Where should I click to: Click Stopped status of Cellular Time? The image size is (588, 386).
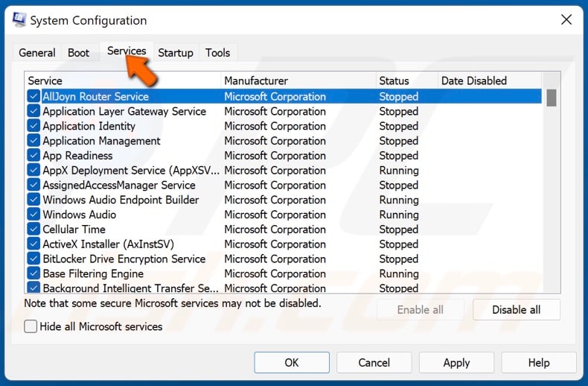399,229
